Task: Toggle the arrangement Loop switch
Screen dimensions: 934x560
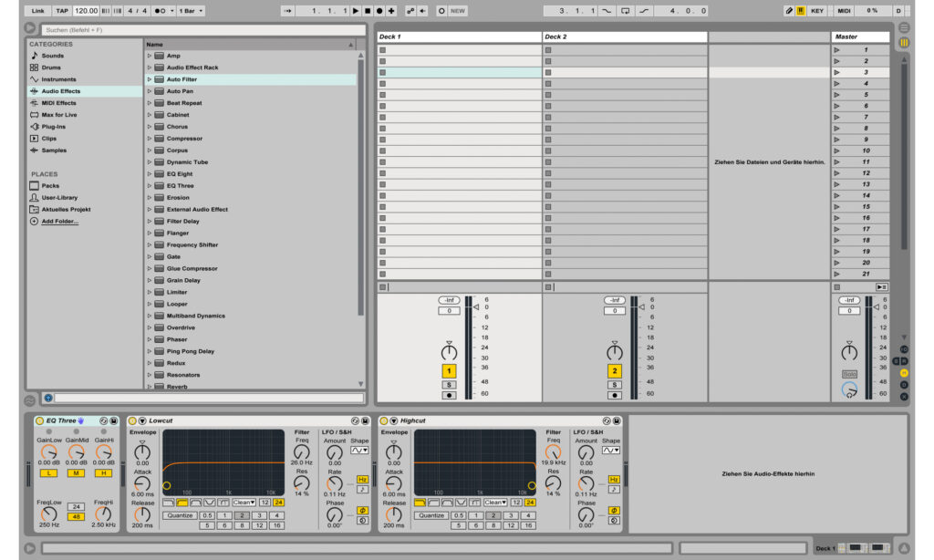Action: [x=625, y=11]
